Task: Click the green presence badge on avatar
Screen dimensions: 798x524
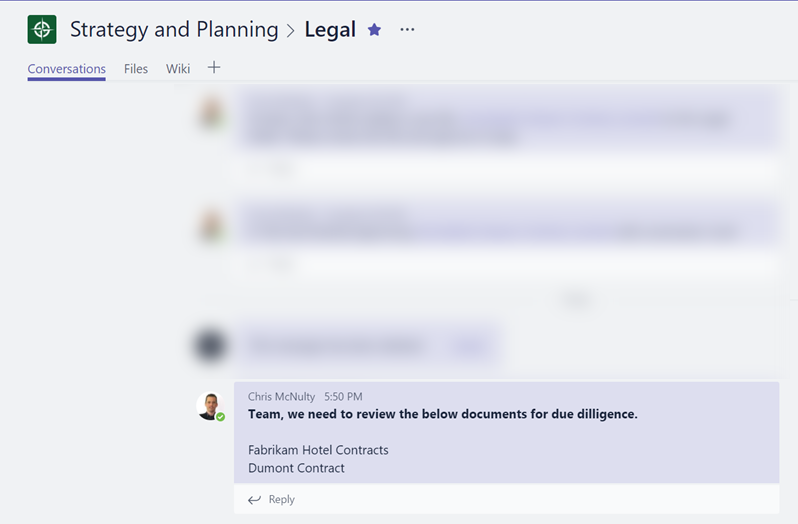Action: coord(221,416)
